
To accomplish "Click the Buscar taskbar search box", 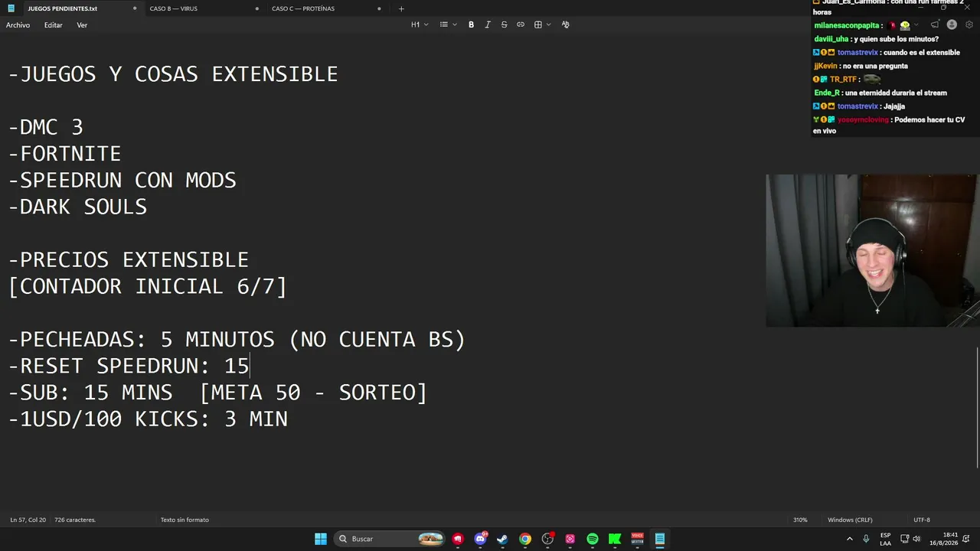I will pyautogui.click(x=390, y=539).
